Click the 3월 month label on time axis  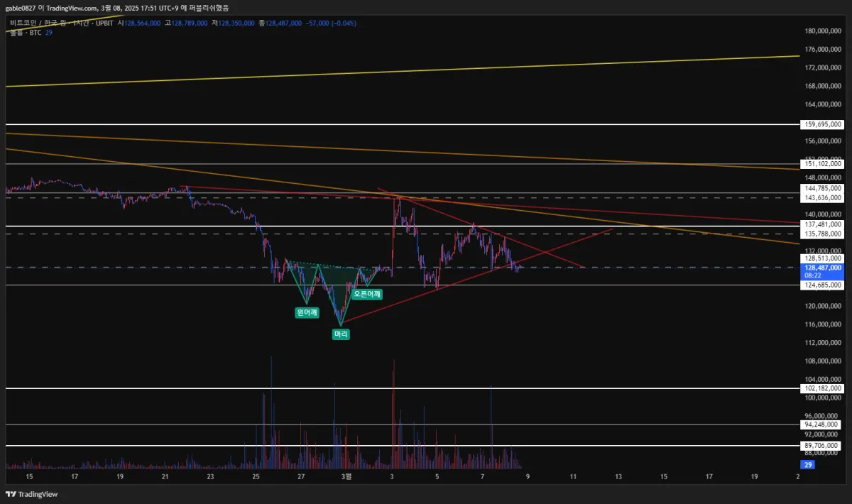point(346,478)
